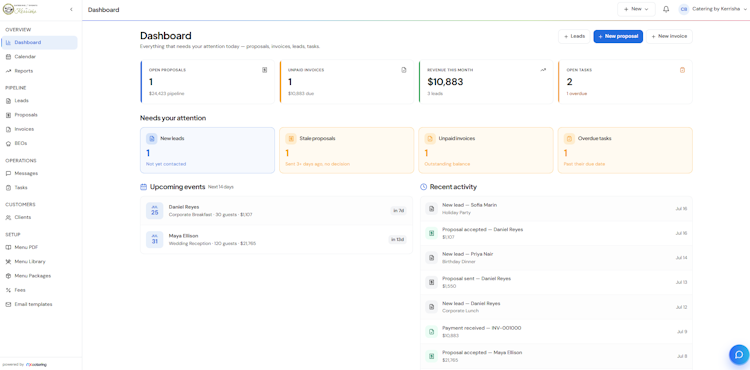The width and height of the screenshot is (750, 370).
Task: Open BEOs in the sidebar
Action: 39,143
